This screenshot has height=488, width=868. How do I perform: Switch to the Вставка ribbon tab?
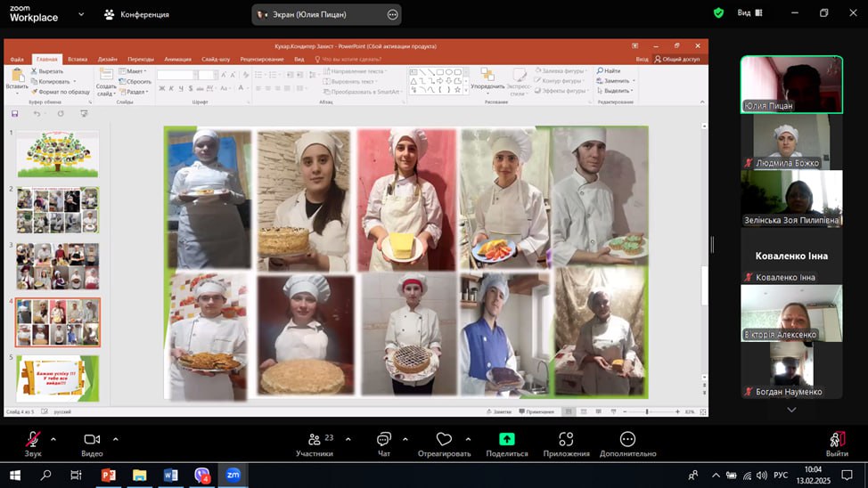pos(78,59)
